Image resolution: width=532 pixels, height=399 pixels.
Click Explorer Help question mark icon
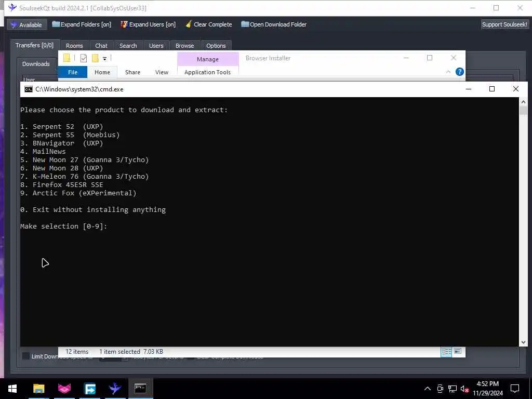click(x=459, y=72)
